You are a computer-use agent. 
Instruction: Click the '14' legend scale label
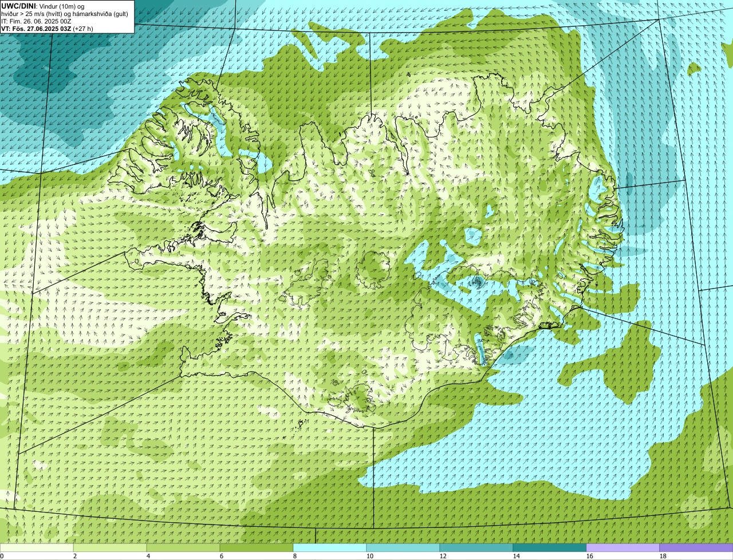pos(517,556)
